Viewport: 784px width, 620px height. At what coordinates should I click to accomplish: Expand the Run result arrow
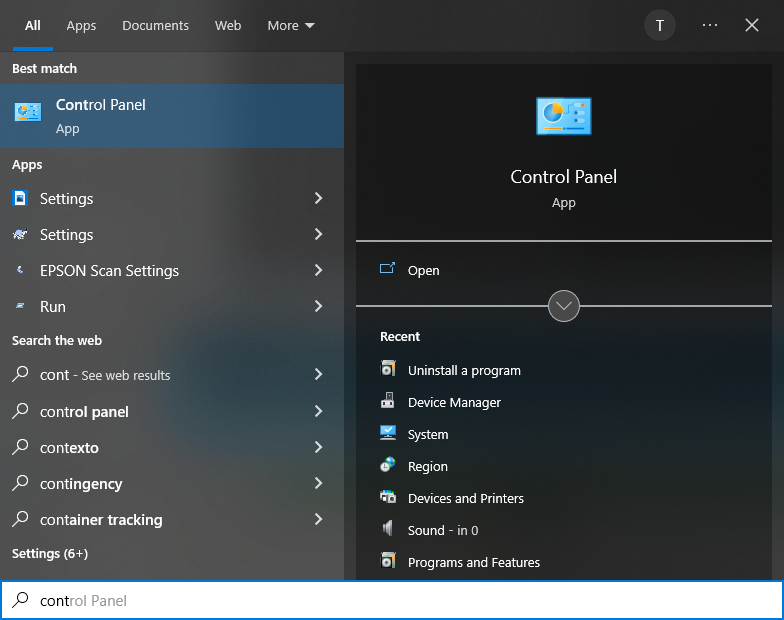[x=318, y=306]
